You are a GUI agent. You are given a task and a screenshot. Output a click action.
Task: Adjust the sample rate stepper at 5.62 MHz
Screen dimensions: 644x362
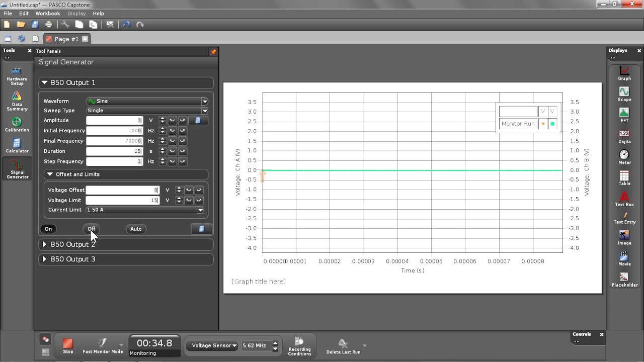tap(275, 346)
